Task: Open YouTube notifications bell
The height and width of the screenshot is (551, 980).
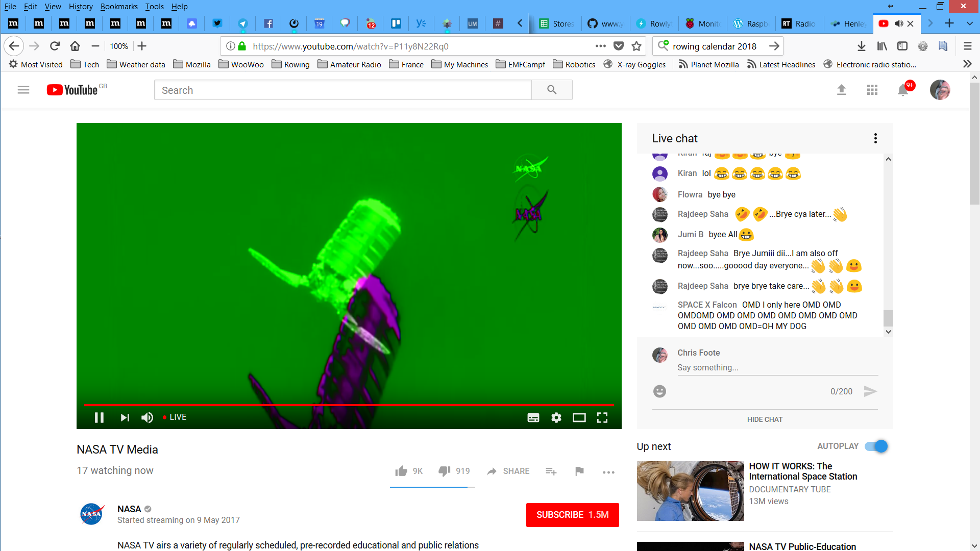Action: [x=902, y=90]
